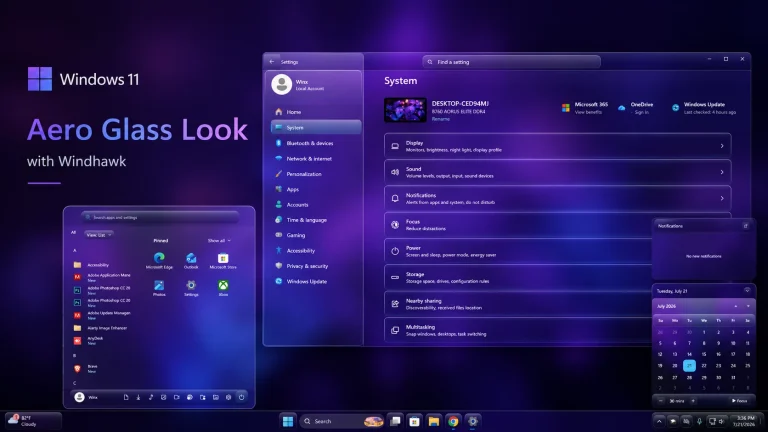Open Network & internet settings page

315,159
